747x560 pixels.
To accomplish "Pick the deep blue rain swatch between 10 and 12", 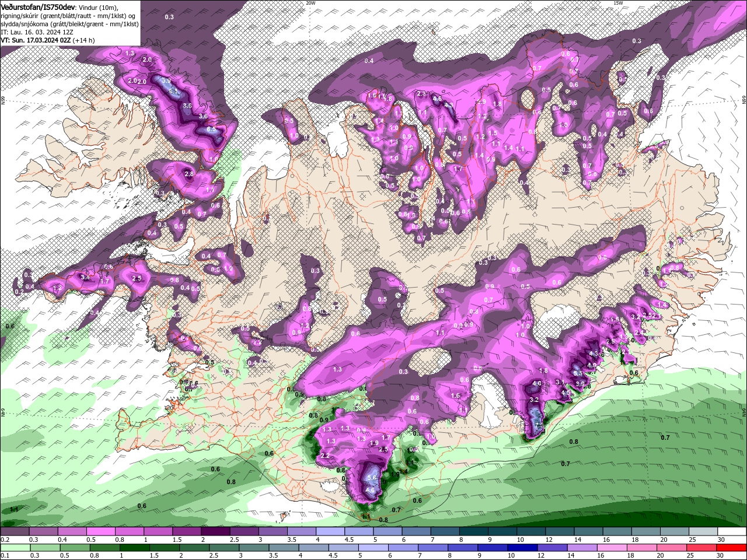I will pyautogui.click(x=522, y=548).
